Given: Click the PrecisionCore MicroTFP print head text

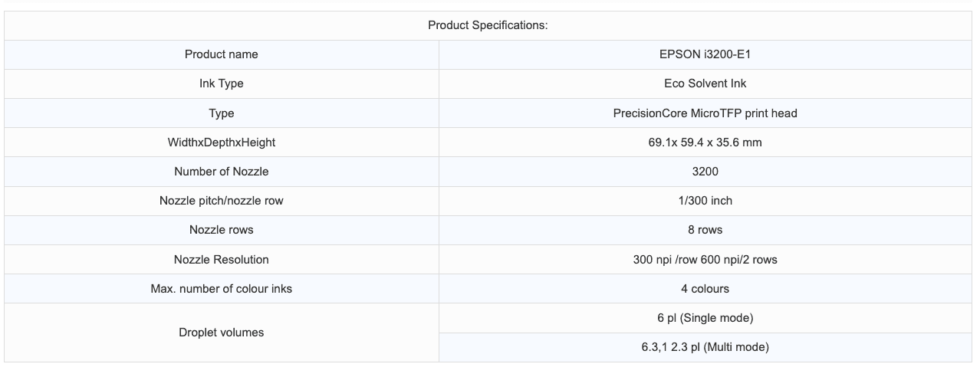Looking at the screenshot, I should tap(705, 113).
